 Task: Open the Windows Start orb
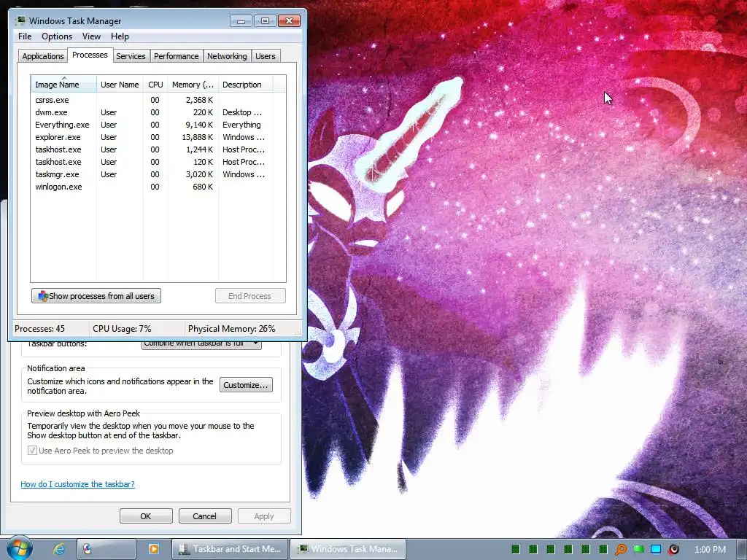[20, 548]
